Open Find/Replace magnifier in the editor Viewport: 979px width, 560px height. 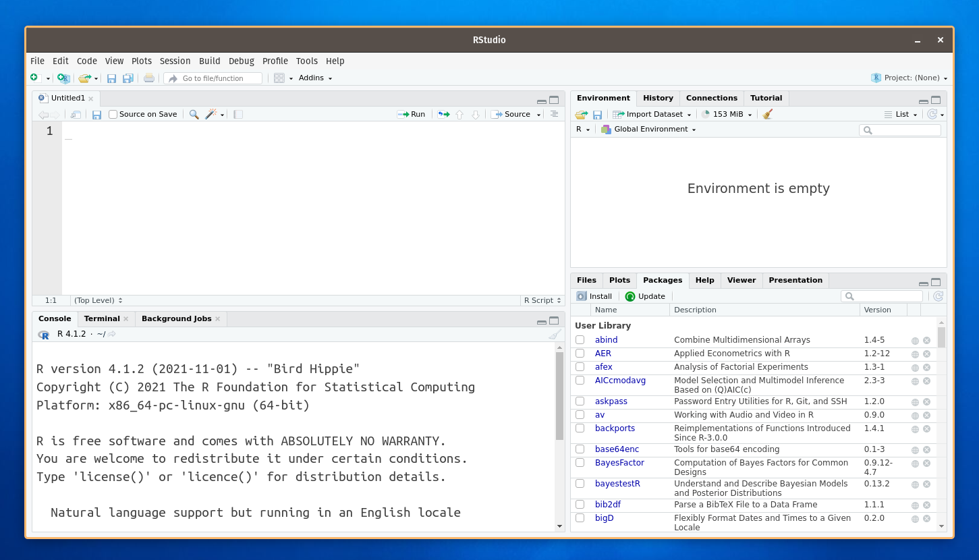point(194,115)
